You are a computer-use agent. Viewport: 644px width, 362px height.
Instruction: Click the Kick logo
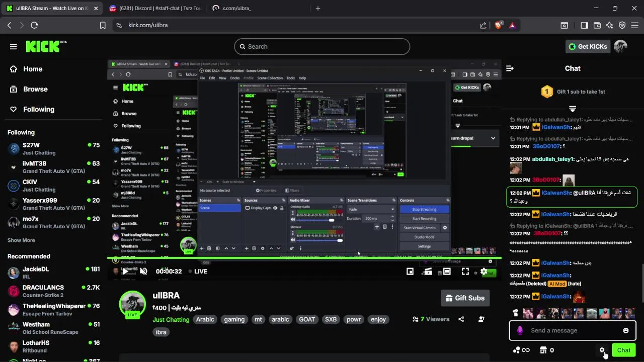[46, 46]
